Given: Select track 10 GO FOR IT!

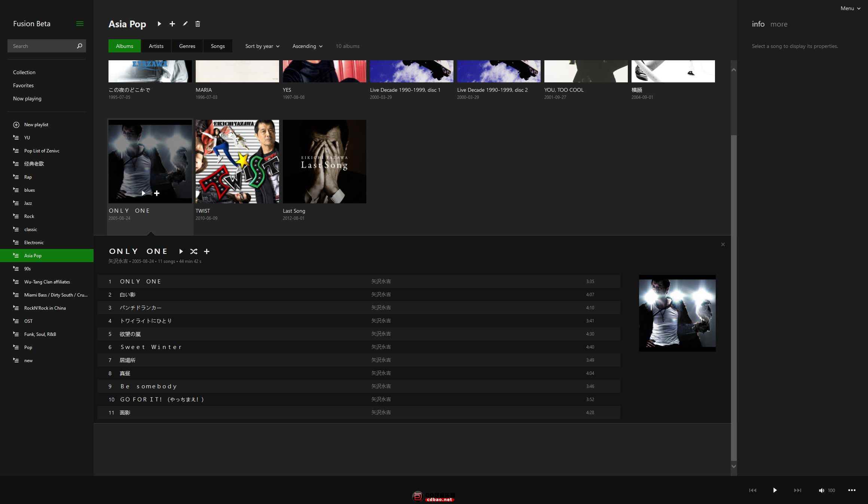Looking at the screenshot, I should pos(359,400).
